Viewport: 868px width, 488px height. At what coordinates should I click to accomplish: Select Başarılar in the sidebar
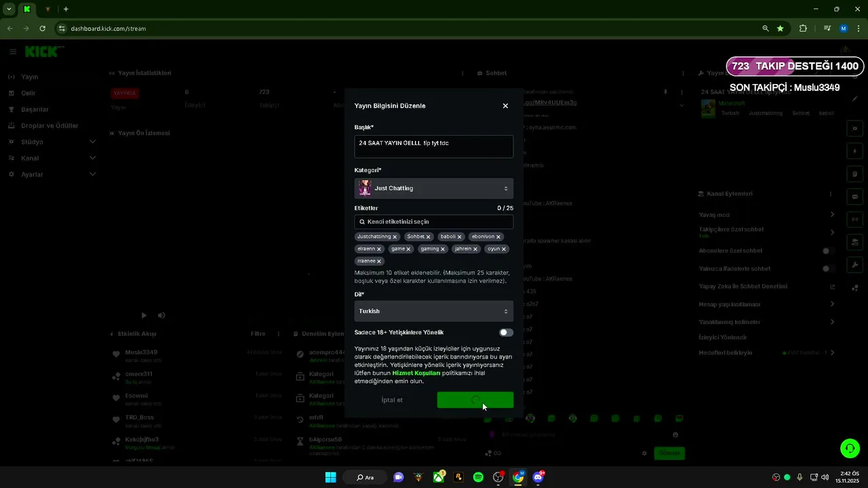pos(35,110)
